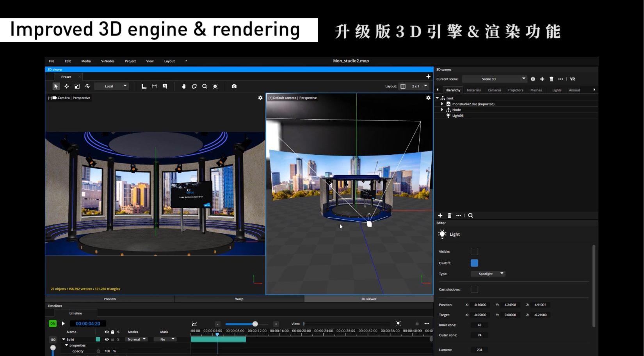Switch to the Warp tab
644x356 pixels.
pos(239,299)
